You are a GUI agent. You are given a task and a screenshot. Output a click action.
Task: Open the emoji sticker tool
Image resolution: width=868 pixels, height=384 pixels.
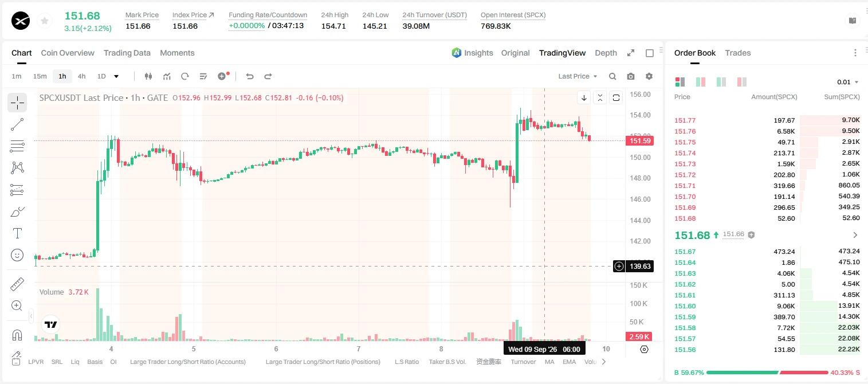pyautogui.click(x=17, y=255)
